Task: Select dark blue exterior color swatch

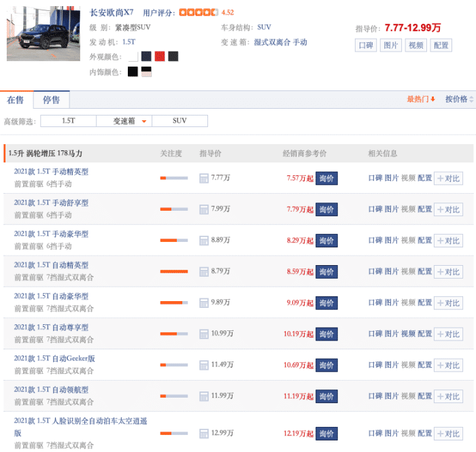Action: [x=146, y=56]
